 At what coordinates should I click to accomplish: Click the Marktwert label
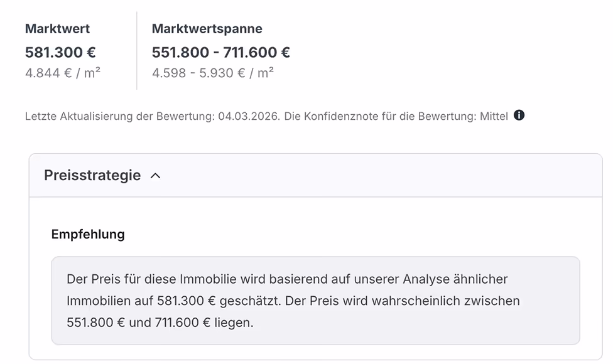(x=57, y=28)
